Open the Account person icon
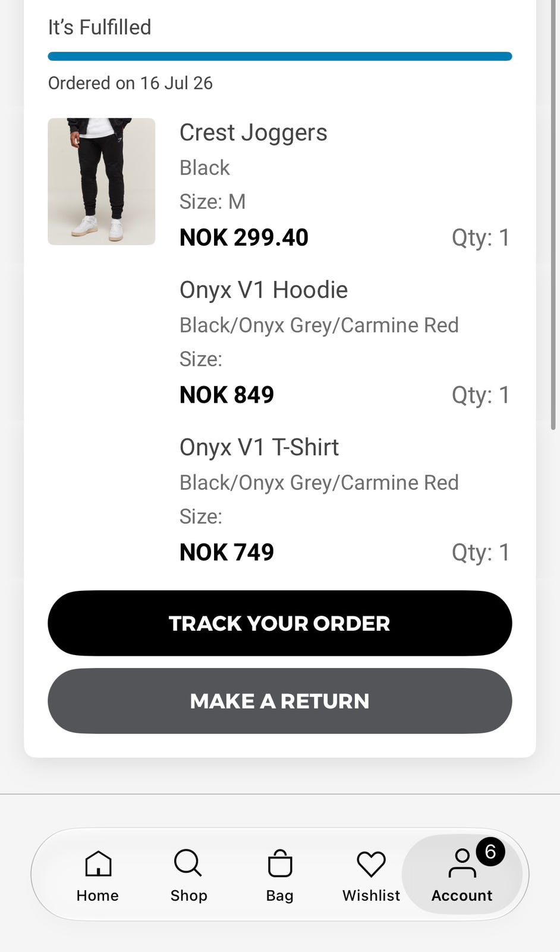 (462, 863)
